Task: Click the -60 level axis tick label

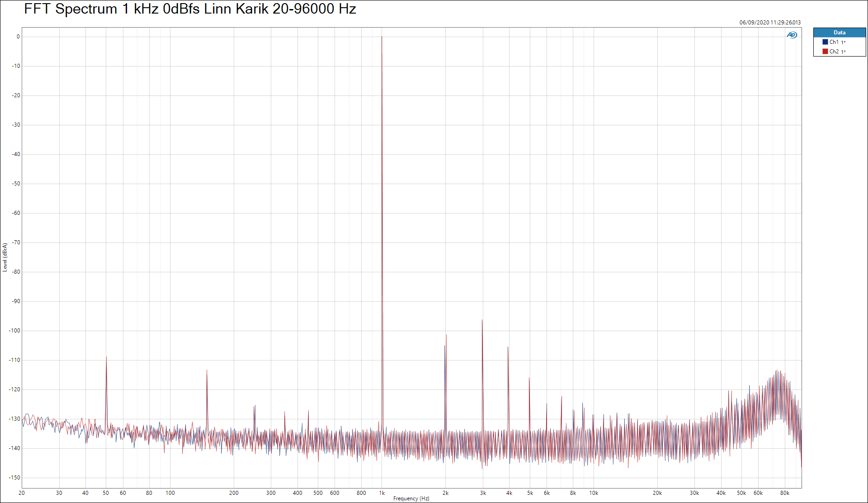Action: pos(16,213)
